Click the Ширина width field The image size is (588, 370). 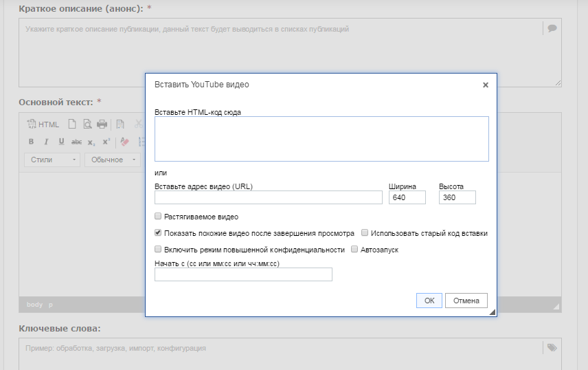point(407,197)
